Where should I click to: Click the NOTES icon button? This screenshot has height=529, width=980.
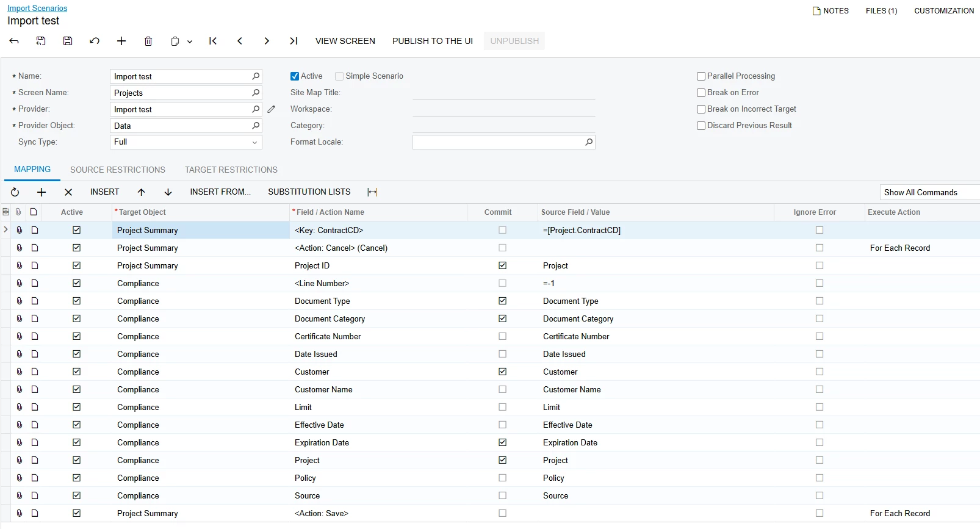(830, 11)
